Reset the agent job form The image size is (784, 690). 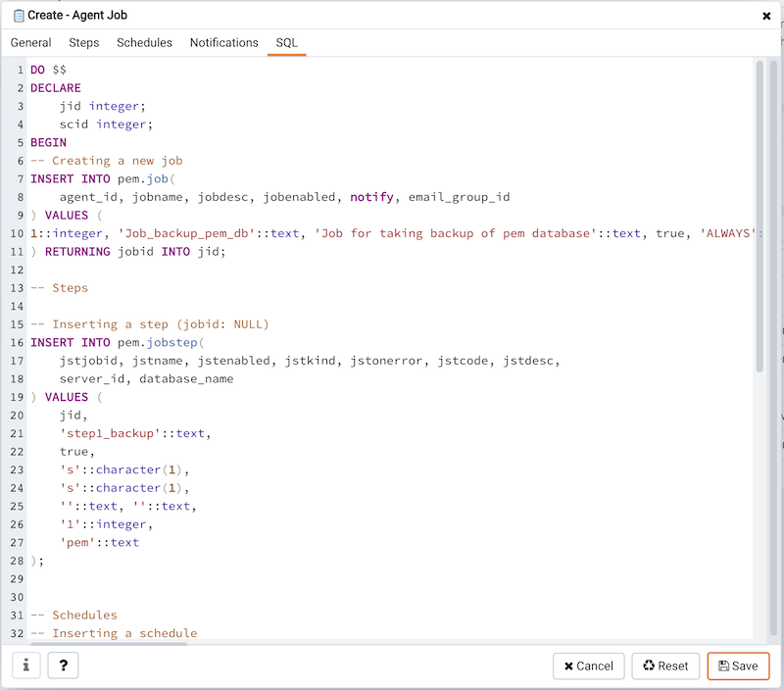coord(665,666)
